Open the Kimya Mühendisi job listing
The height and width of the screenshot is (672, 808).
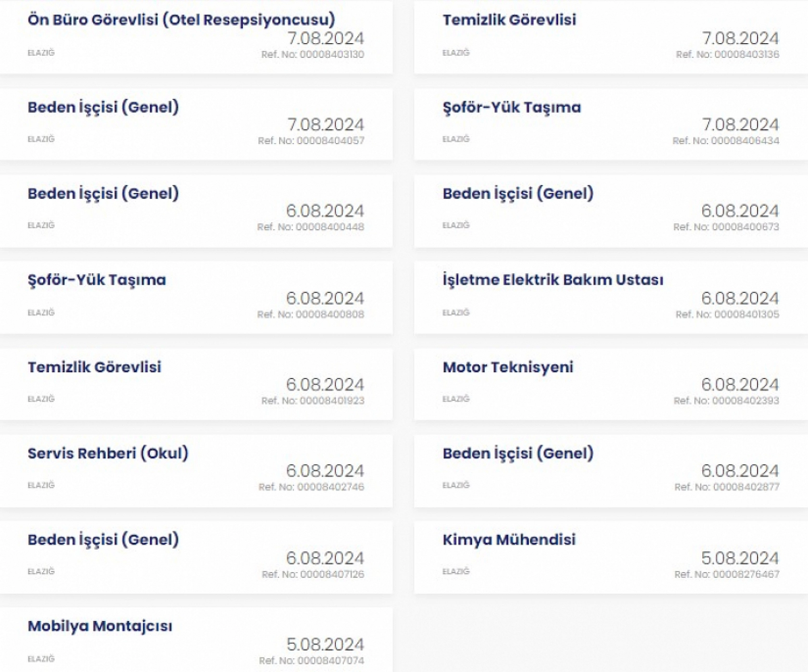[x=509, y=540]
